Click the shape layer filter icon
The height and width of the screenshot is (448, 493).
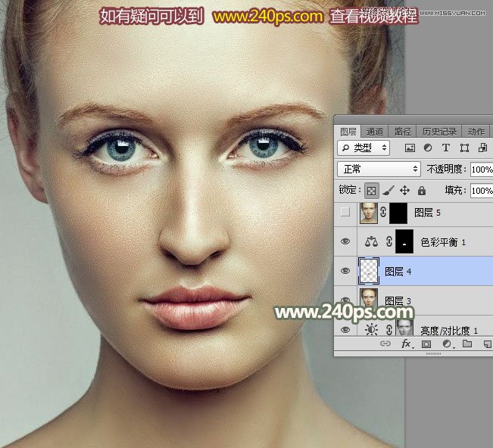tap(463, 148)
